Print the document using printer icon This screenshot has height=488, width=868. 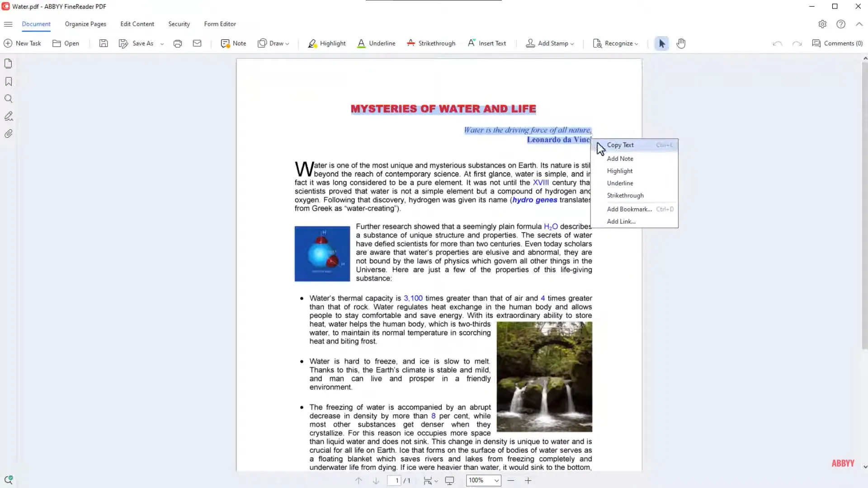point(178,43)
